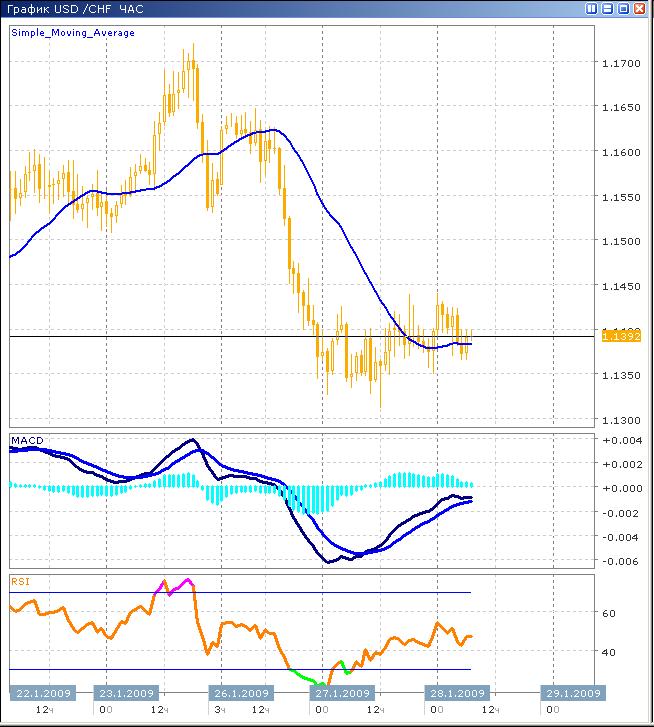Click the horizontal tile window button
The height and width of the screenshot is (727, 654).
coord(607,9)
